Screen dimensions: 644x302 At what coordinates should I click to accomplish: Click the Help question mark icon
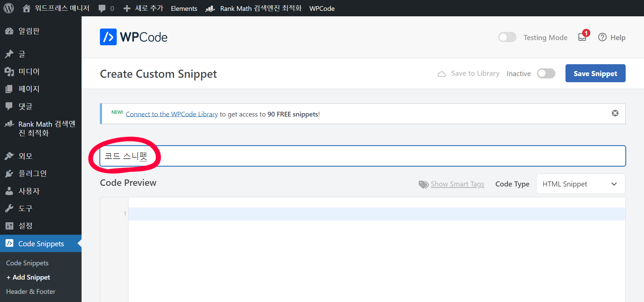(602, 37)
